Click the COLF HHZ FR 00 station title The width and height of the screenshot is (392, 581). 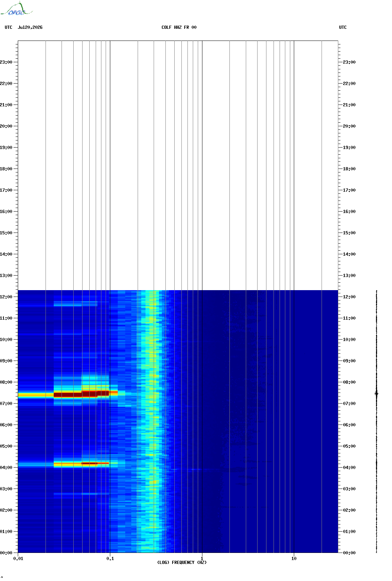click(x=179, y=27)
